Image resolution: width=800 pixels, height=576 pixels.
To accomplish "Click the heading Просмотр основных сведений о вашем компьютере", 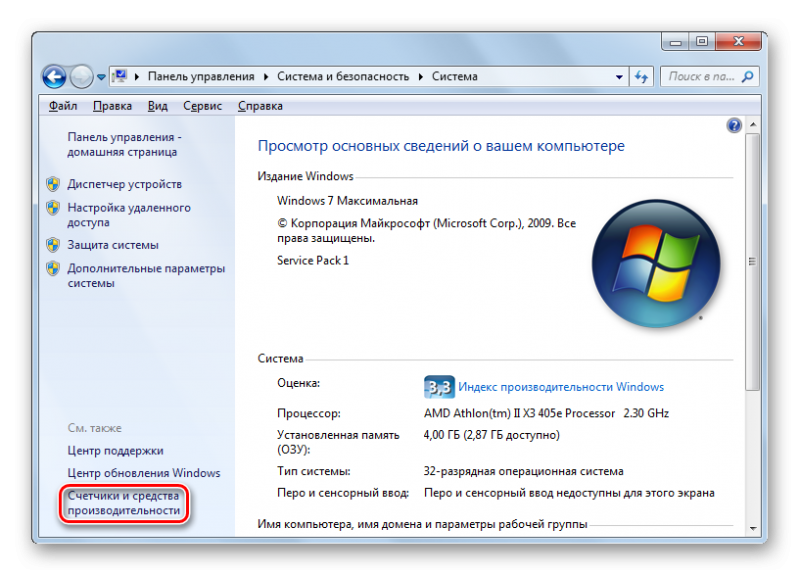I will [x=441, y=146].
